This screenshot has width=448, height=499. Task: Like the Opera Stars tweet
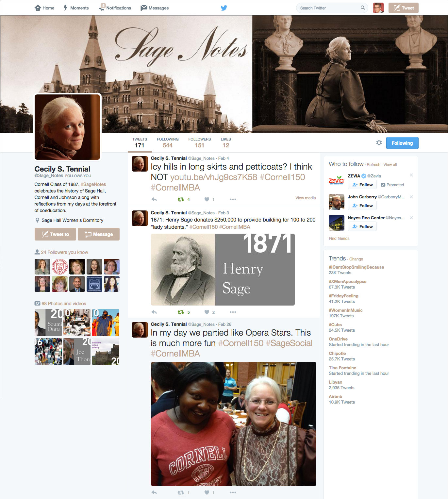tap(207, 492)
